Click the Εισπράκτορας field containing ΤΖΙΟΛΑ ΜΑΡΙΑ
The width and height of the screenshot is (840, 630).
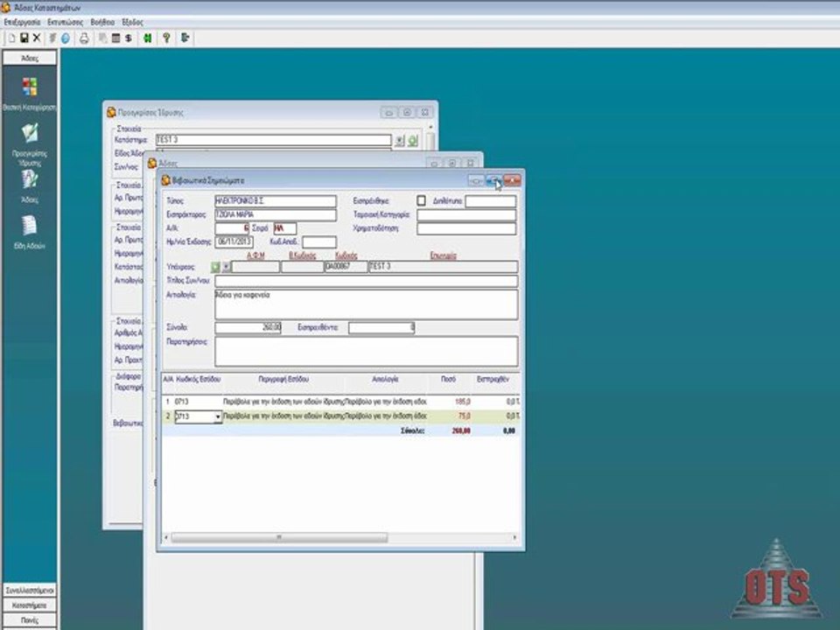click(276, 215)
